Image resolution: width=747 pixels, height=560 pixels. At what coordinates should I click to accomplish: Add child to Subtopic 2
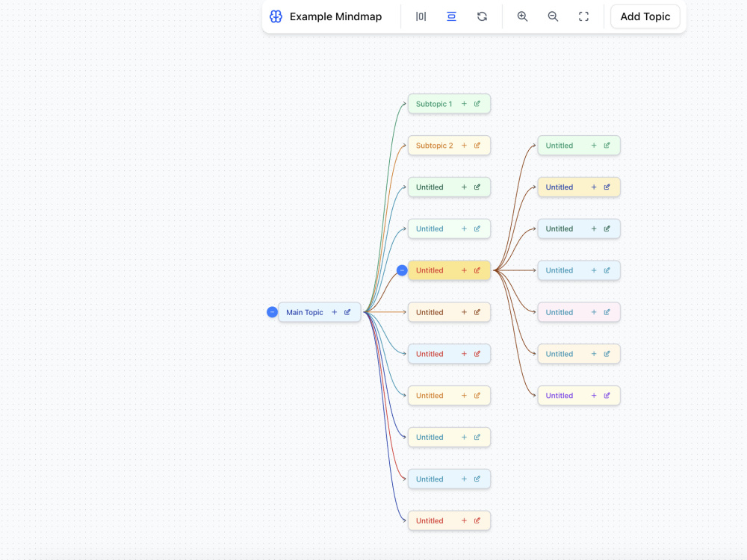pyautogui.click(x=464, y=146)
